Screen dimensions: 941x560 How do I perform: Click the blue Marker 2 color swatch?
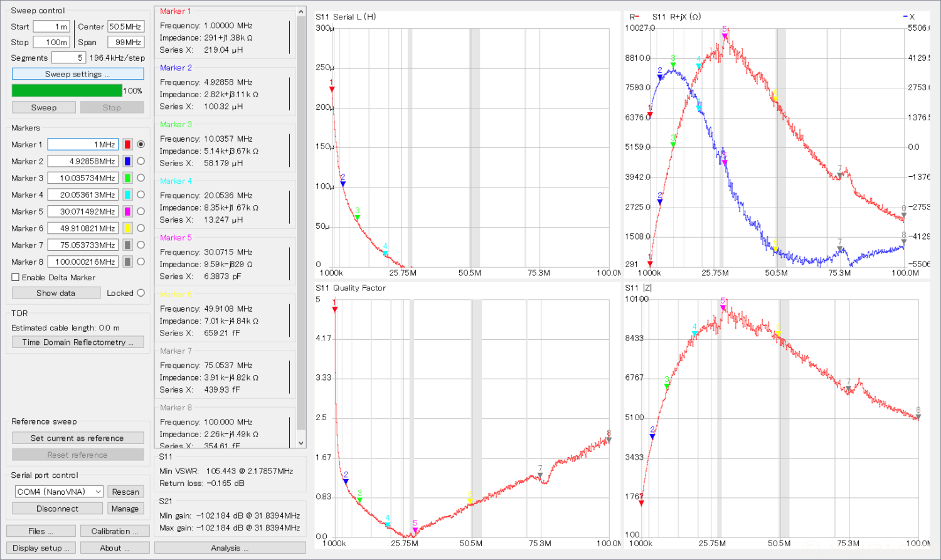click(x=127, y=162)
